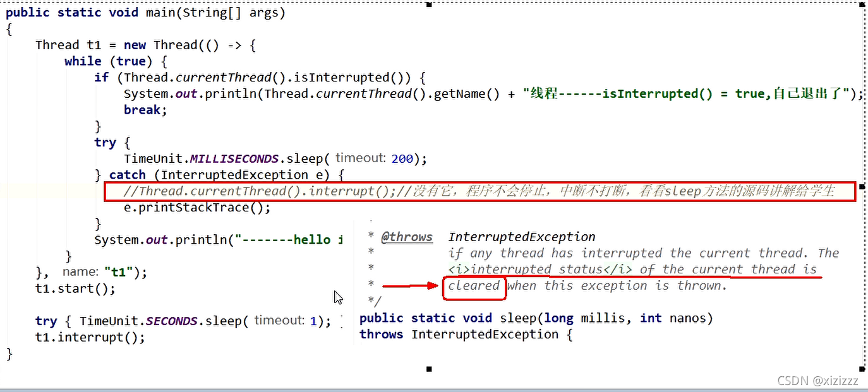Click the isInterrupted() if-condition line
The image size is (868, 392).
tap(260, 78)
